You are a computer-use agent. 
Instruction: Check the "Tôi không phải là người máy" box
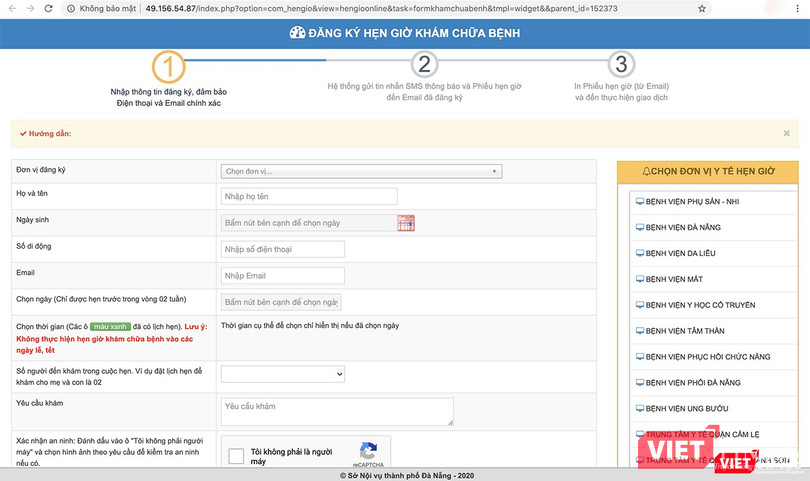236,457
